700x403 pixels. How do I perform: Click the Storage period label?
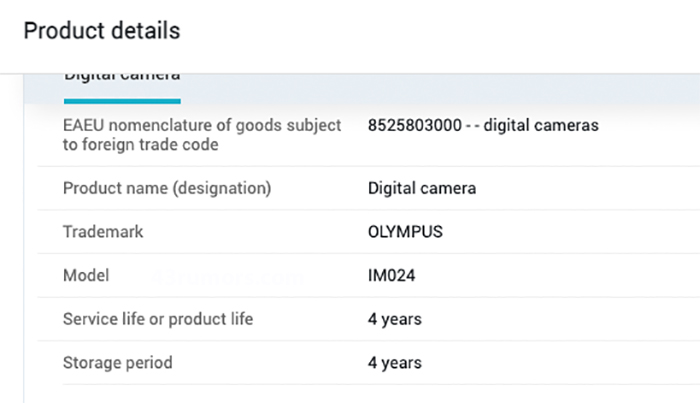point(117,362)
